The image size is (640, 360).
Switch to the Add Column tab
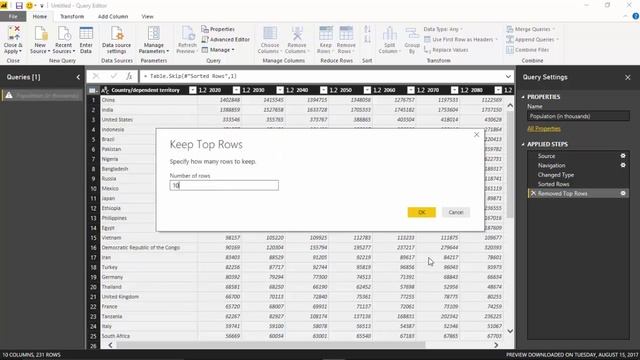tap(113, 16)
